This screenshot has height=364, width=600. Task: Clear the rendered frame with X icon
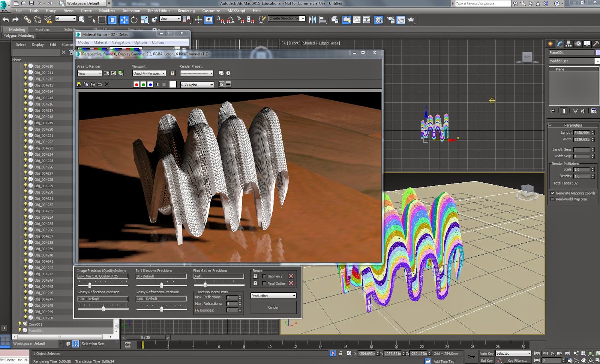106,85
